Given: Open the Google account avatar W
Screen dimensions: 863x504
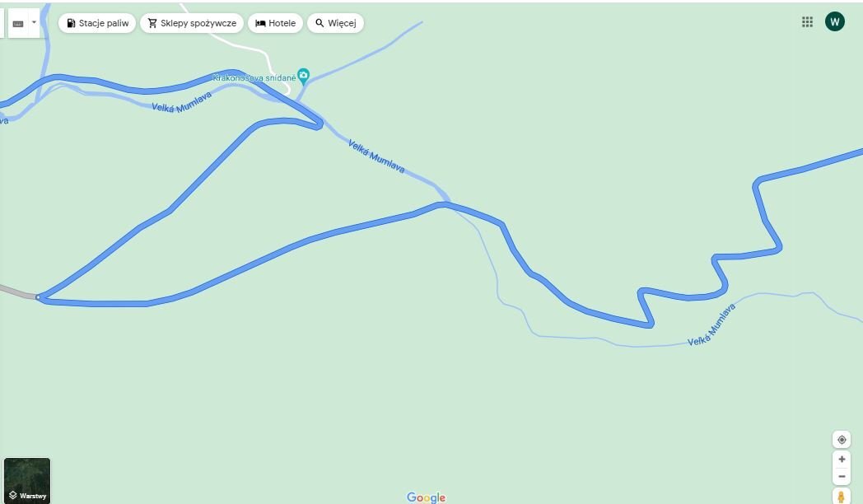Looking at the screenshot, I should pos(834,21).
